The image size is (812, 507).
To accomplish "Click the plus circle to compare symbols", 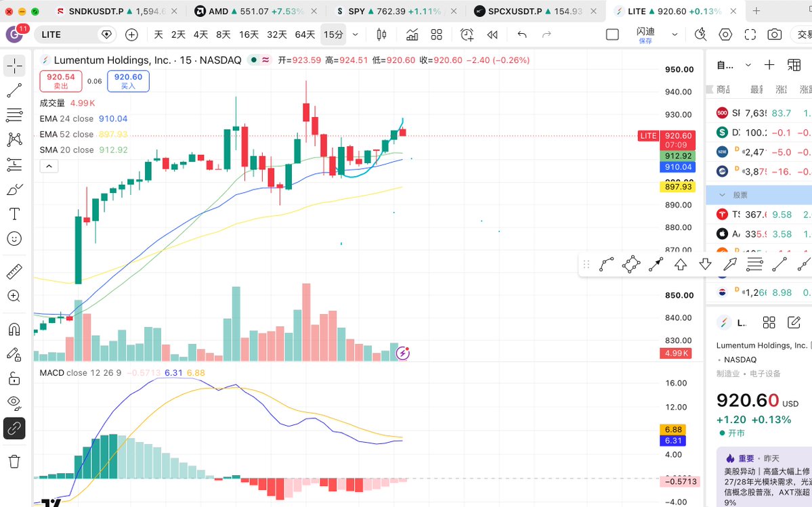I will coord(131,35).
